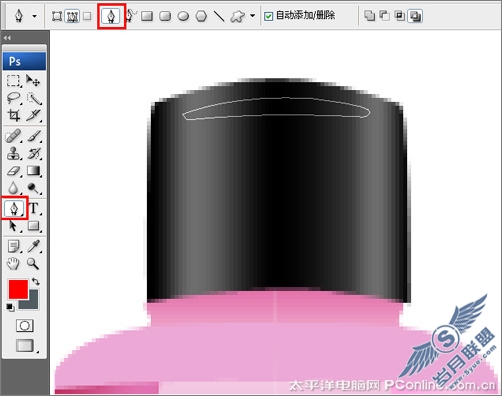Choose Paths mode
This screenshot has height=396, width=502.
(72, 16)
